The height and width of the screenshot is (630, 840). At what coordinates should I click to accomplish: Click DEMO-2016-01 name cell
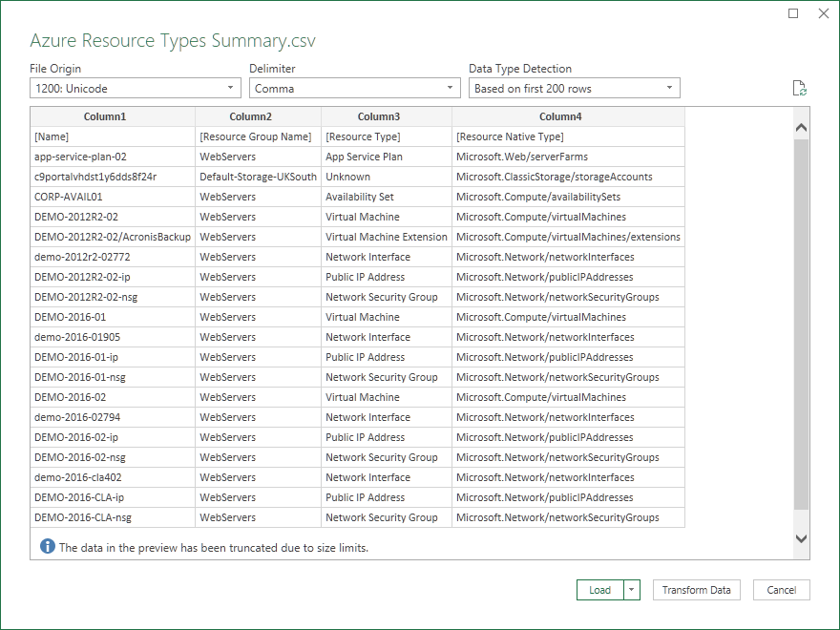pos(113,317)
